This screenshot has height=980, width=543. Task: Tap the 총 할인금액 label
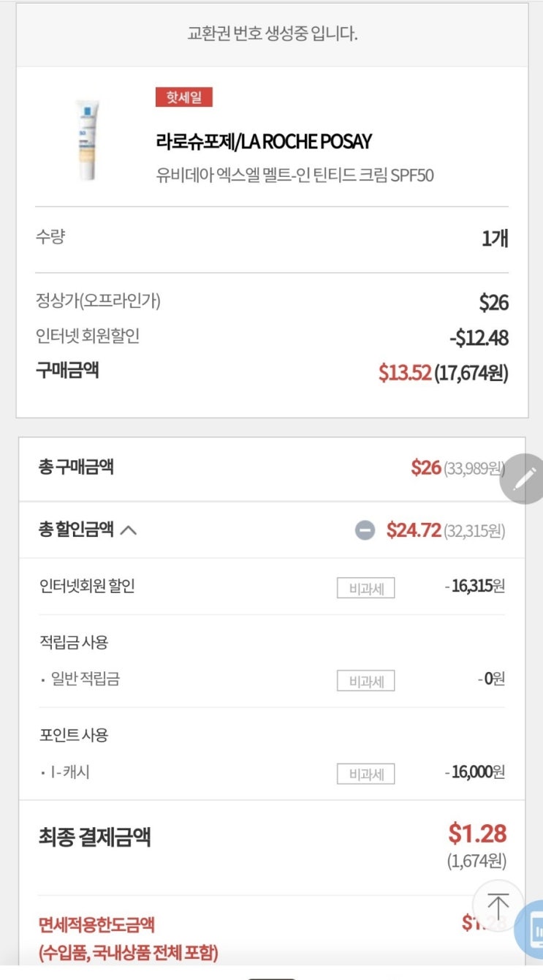76,529
